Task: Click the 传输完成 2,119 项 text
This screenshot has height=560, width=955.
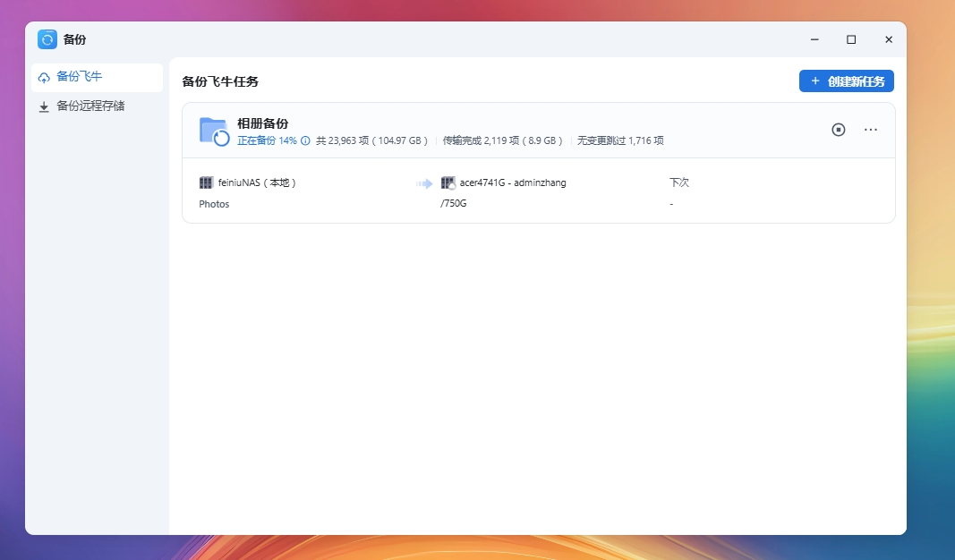Action: pos(502,140)
